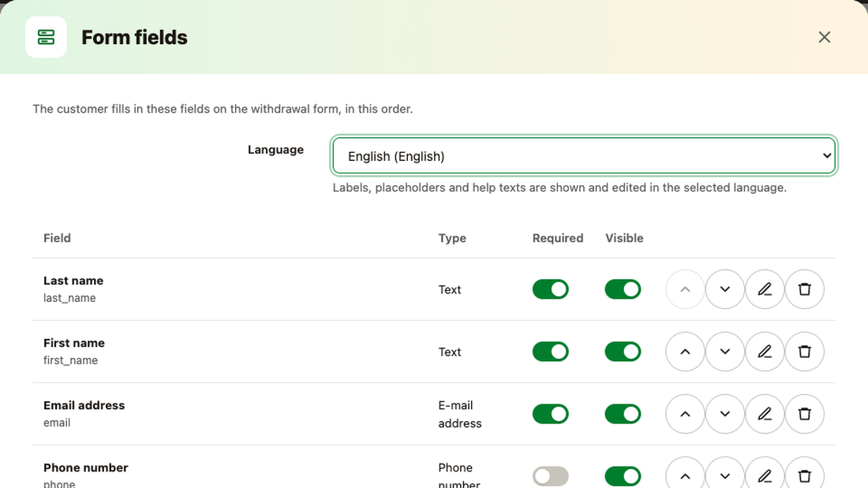Move First name field down
Viewport: 868px width, 488px height.
724,352
